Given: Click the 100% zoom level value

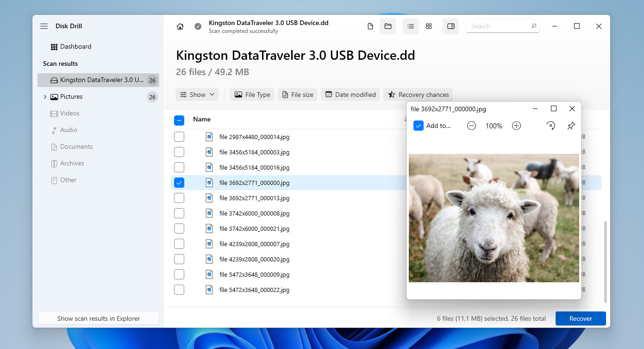Looking at the screenshot, I should click(x=494, y=126).
